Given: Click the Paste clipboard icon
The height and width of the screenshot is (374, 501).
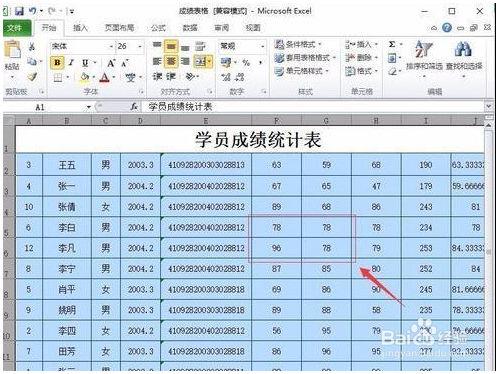Looking at the screenshot, I should (x=12, y=50).
